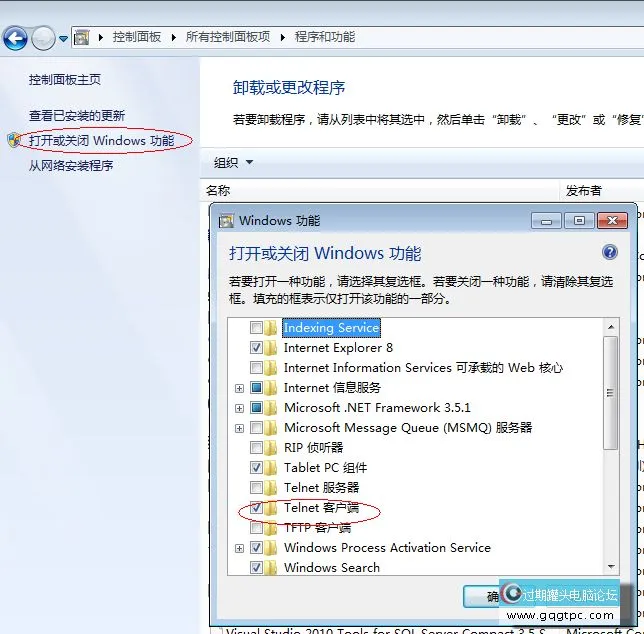The image size is (644, 634).
Task: Check the Telnet 服务器 checkbox
Action: tap(256, 488)
